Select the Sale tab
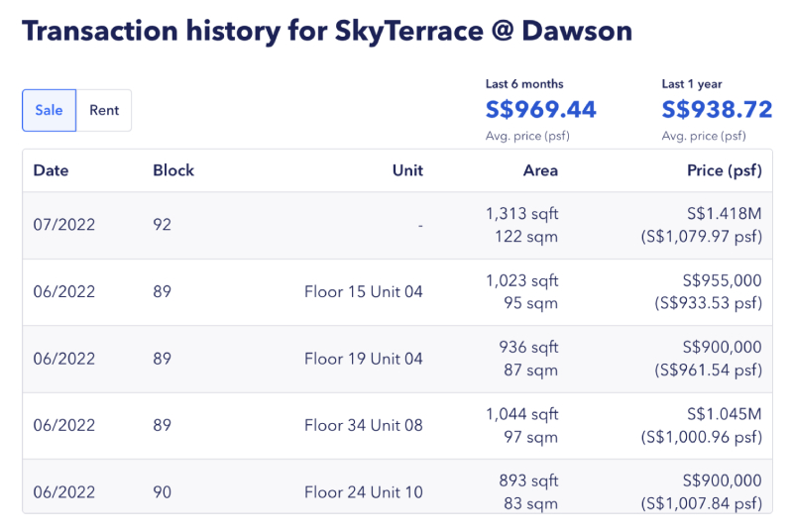This screenshot has width=793, height=532. (x=49, y=110)
